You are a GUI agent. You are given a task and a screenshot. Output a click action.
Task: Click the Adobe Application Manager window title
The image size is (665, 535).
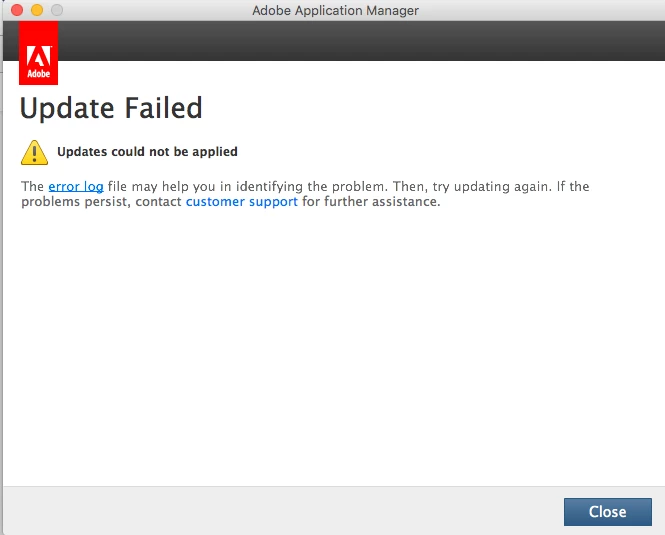(335, 10)
